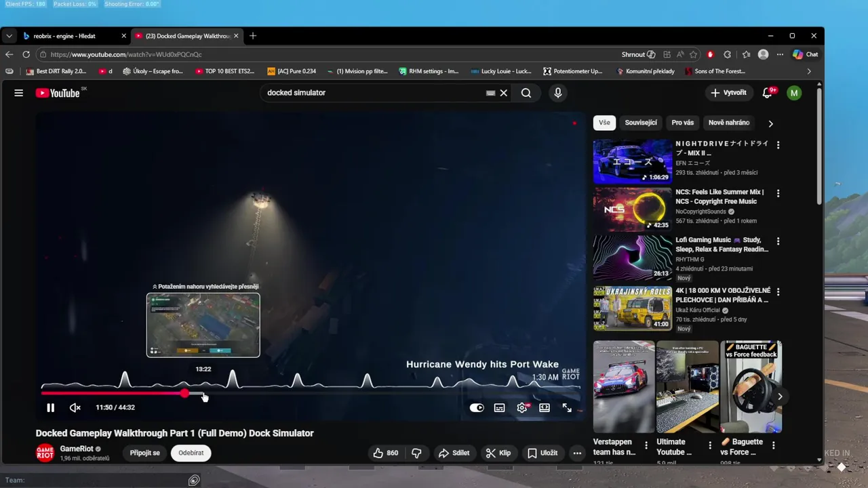Open options for NCS Feels Like Summer
Image resolution: width=868 pixels, height=488 pixels.
click(x=778, y=193)
